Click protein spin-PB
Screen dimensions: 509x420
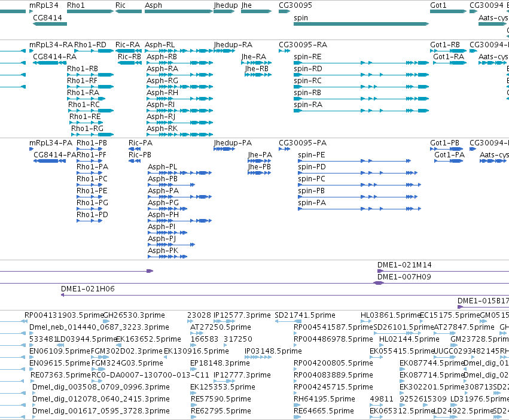(x=358, y=196)
